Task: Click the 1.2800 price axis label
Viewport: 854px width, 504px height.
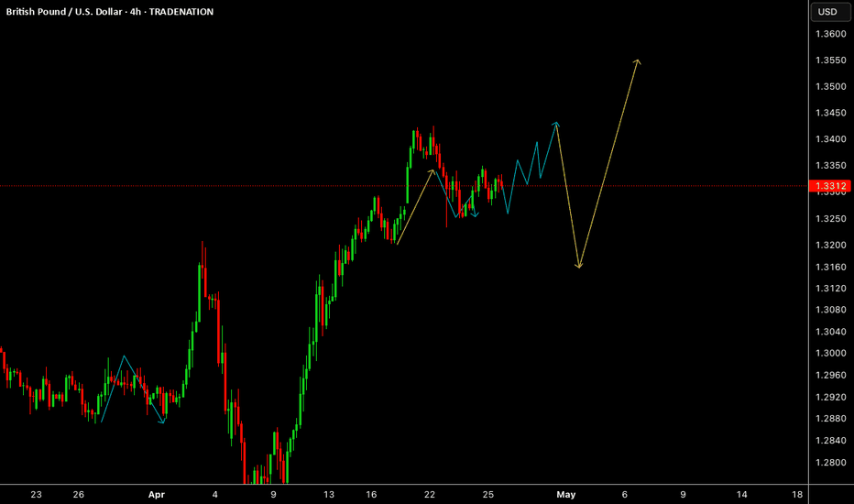Action: 830,463
